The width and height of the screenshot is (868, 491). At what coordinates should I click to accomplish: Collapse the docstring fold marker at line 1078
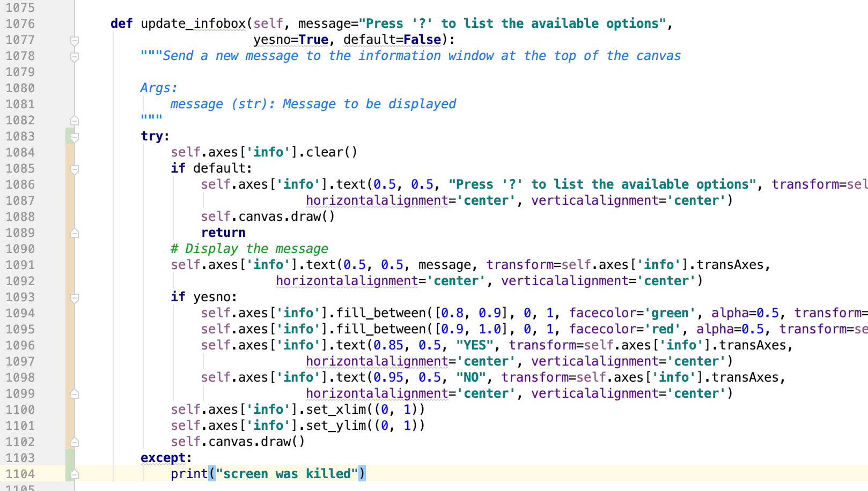(75, 56)
